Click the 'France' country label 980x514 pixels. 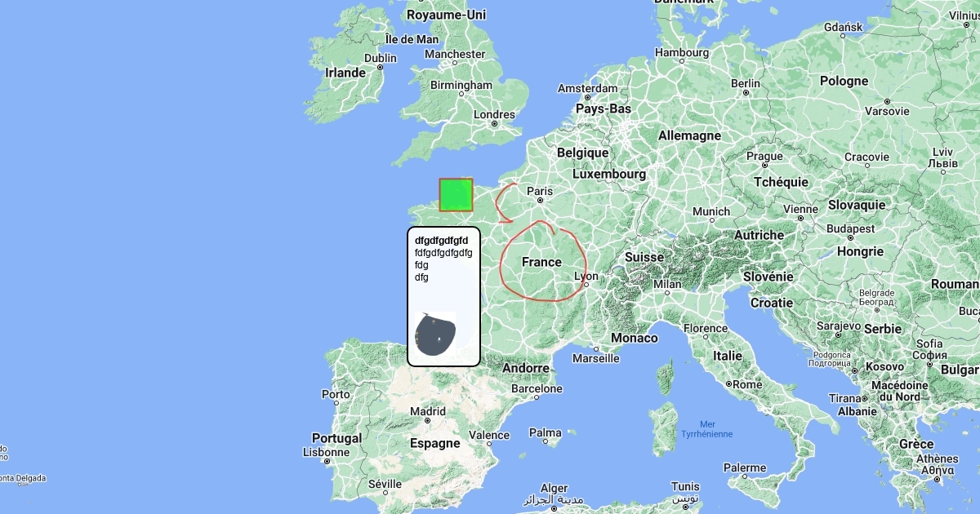tap(541, 262)
